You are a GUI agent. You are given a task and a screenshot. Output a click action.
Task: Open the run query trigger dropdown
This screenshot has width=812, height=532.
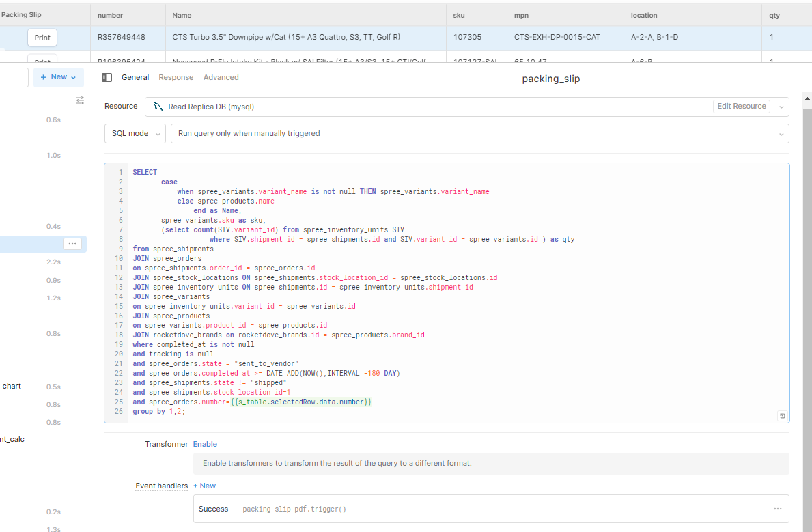(x=479, y=134)
